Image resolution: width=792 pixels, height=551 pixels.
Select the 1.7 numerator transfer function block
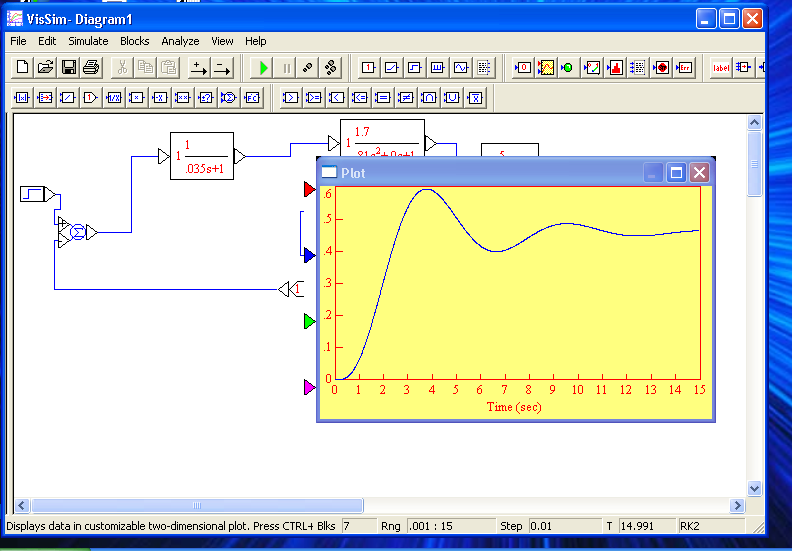pyautogui.click(x=382, y=138)
